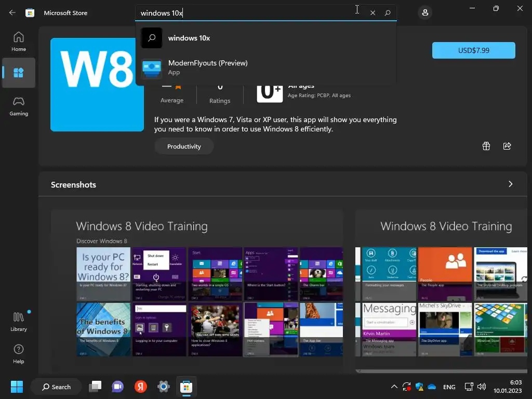
Task: Open Task View from taskbar
Action: coord(95,387)
